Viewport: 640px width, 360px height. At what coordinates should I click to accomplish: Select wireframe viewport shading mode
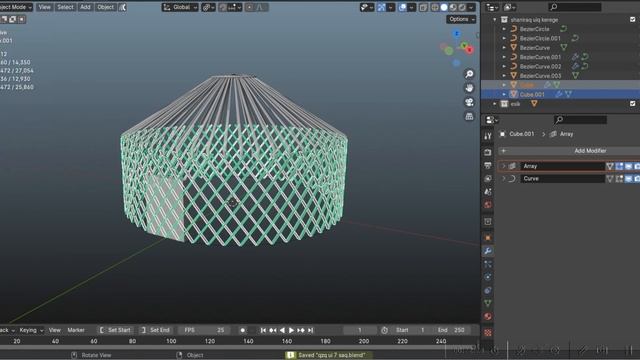click(435, 7)
